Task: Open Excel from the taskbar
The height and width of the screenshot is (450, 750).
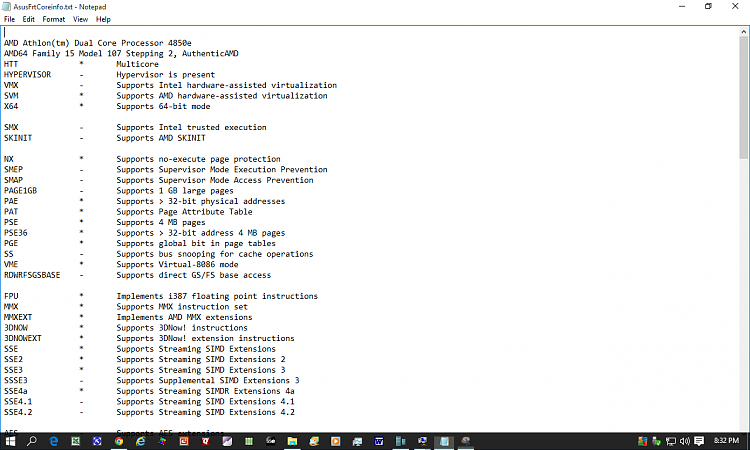Action: coord(76,441)
